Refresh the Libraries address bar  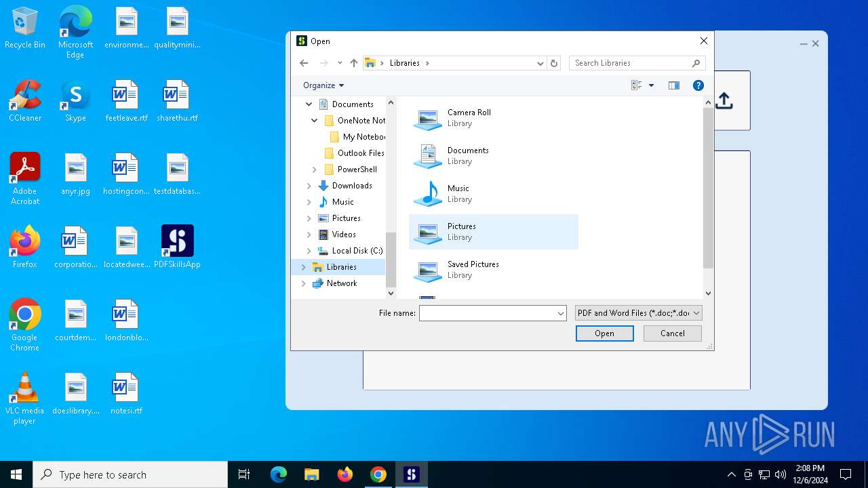554,63
